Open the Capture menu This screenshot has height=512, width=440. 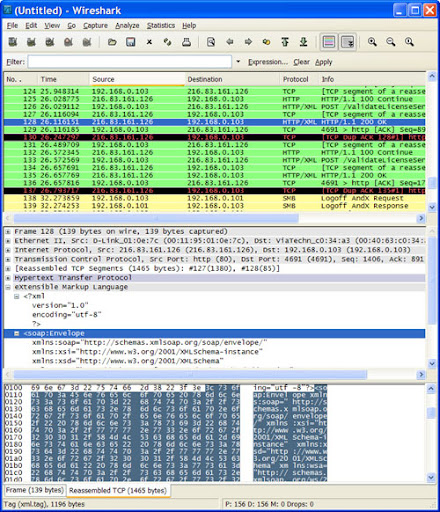tap(95, 25)
